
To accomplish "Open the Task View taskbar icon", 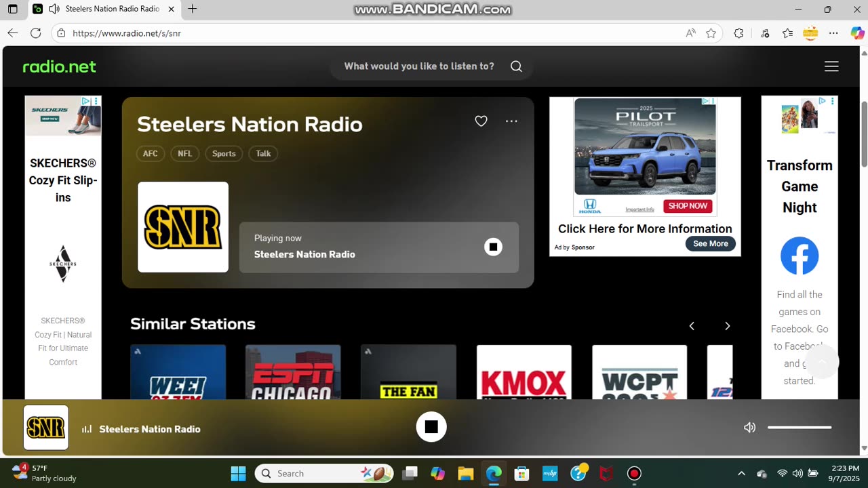I will click(x=410, y=473).
